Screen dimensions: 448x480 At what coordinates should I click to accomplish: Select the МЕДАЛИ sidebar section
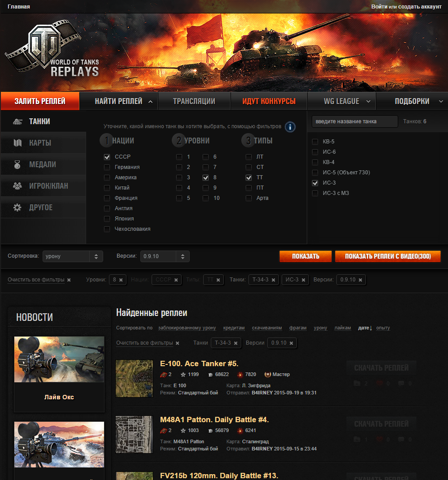point(43,164)
